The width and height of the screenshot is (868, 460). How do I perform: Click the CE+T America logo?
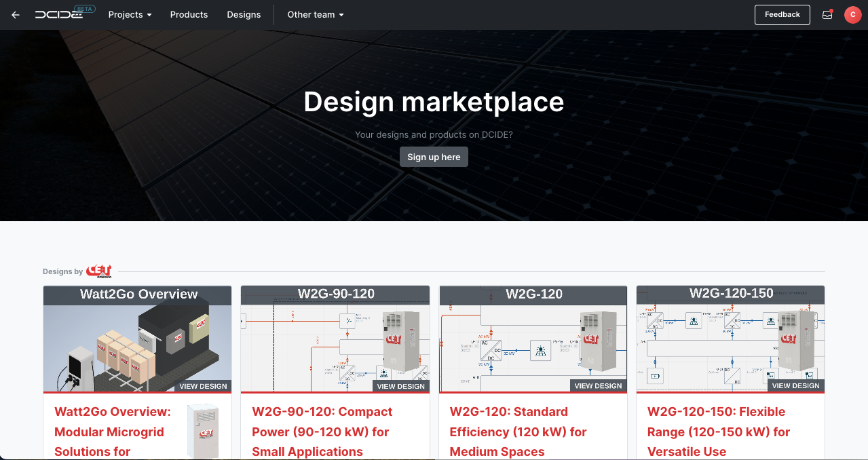click(x=99, y=271)
